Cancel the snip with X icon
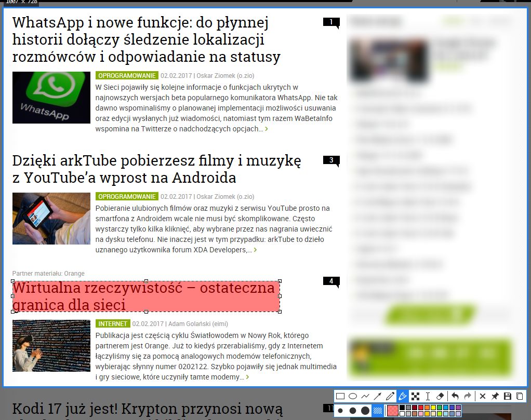This screenshot has height=420, width=531. [483, 396]
